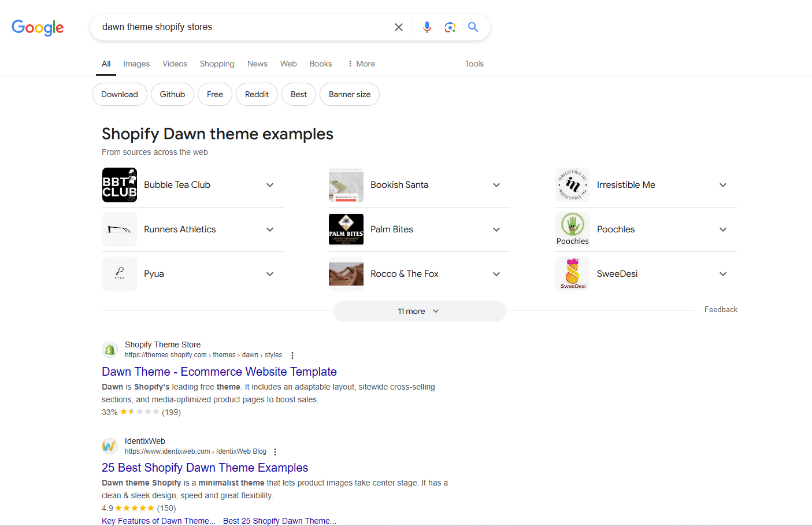Click Runners Athletics name
This screenshot has width=812, height=526.
tap(180, 229)
